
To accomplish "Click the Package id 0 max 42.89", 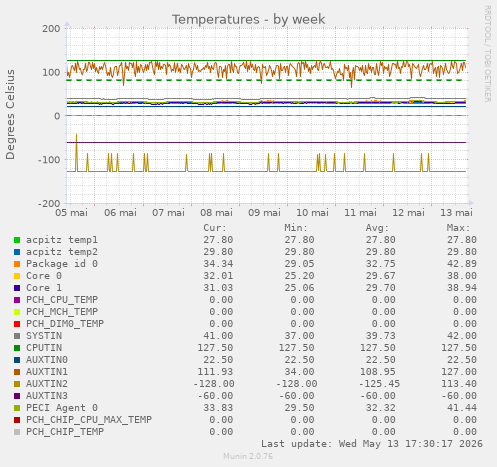I will tap(462, 264).
